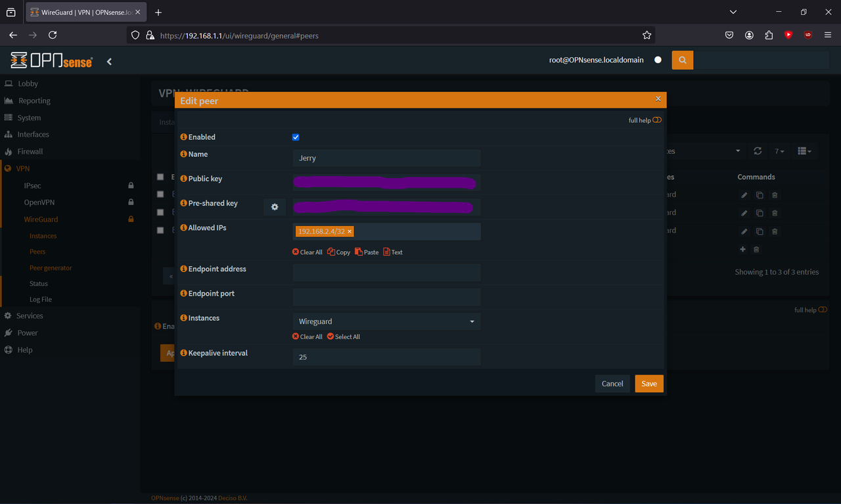This screenshot has width=841, height=504.
Task: Refresh the peers table with the reload icon
Action: [757, 150]
